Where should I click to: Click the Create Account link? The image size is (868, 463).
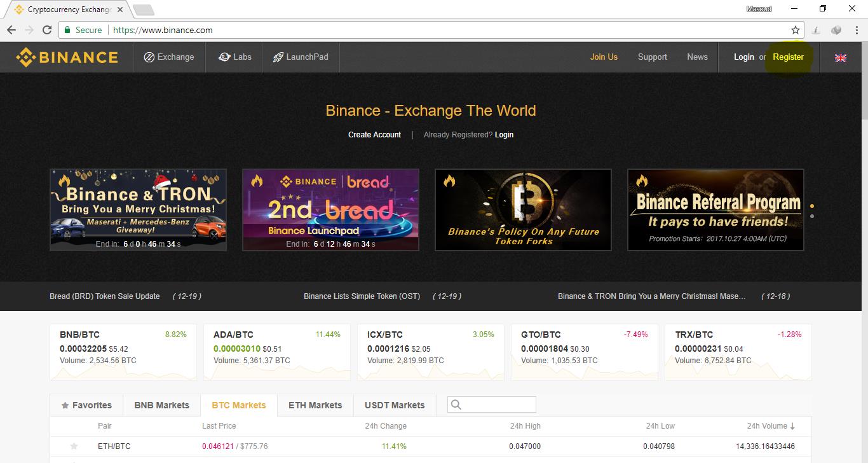(x=374, y=135)
